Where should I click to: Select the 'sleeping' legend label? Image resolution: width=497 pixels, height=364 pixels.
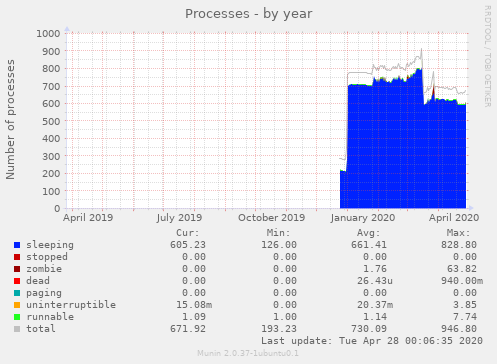[x=50, y=245]
